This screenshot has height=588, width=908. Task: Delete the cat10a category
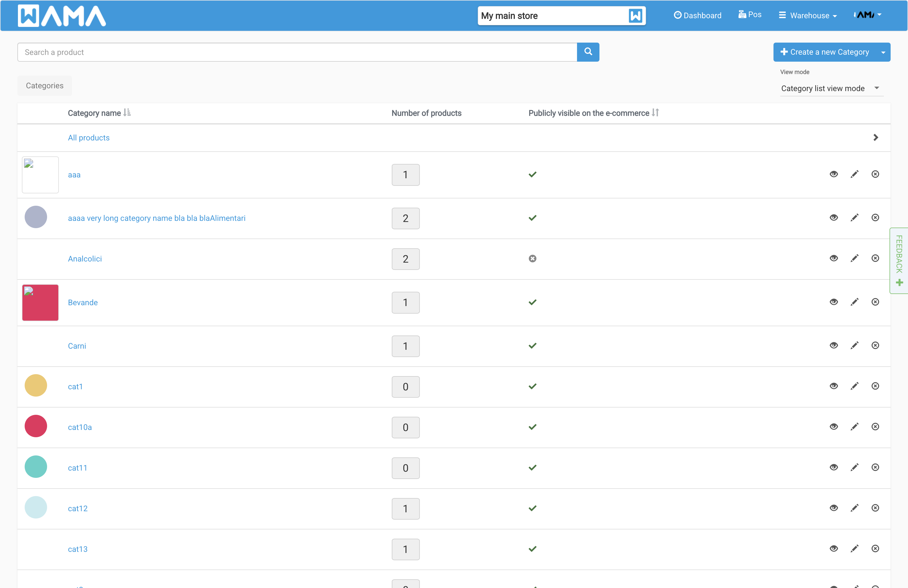point(875,427)
